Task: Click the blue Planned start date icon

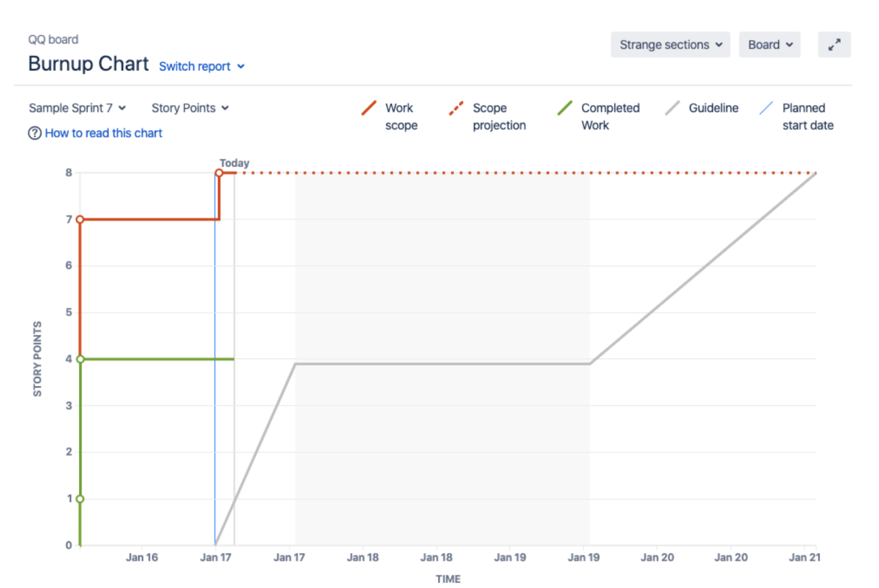Action: 767,109
